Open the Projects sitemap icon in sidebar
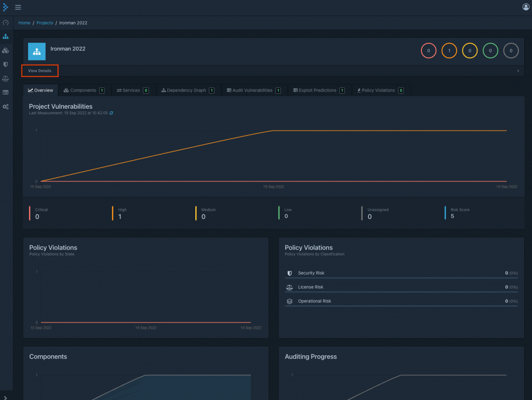 coord(5,36)
